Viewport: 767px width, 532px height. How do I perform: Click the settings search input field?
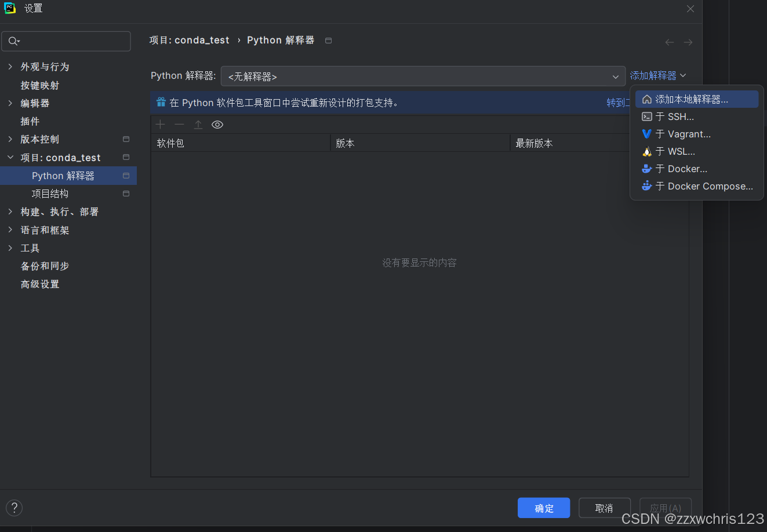point(66,41)
